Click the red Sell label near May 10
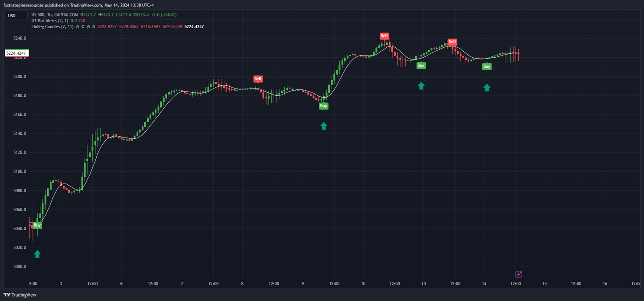This screenshot has width=644, height=301. click(x=384, y=36)
